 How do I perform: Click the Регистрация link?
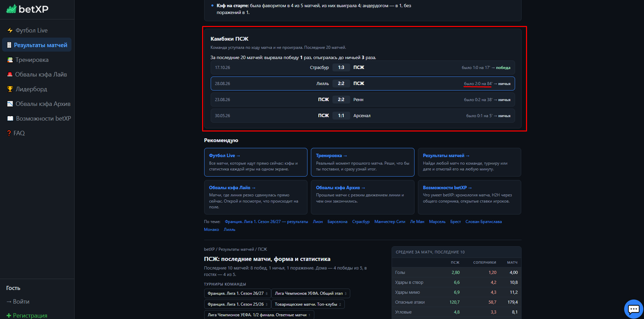point(27,316)
